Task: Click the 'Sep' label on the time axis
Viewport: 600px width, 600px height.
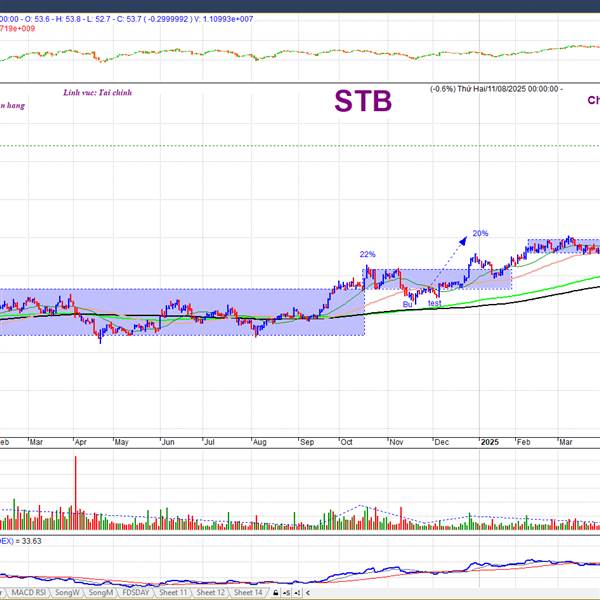Action: tap(307, 442)
